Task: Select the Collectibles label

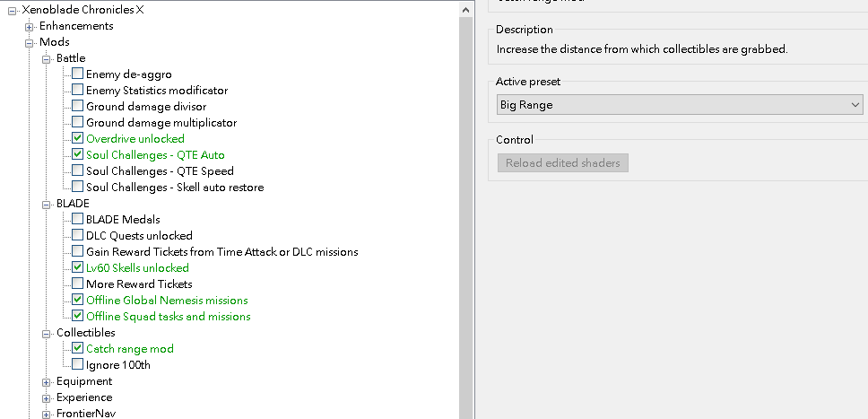Action: click(x=86, y=333)
